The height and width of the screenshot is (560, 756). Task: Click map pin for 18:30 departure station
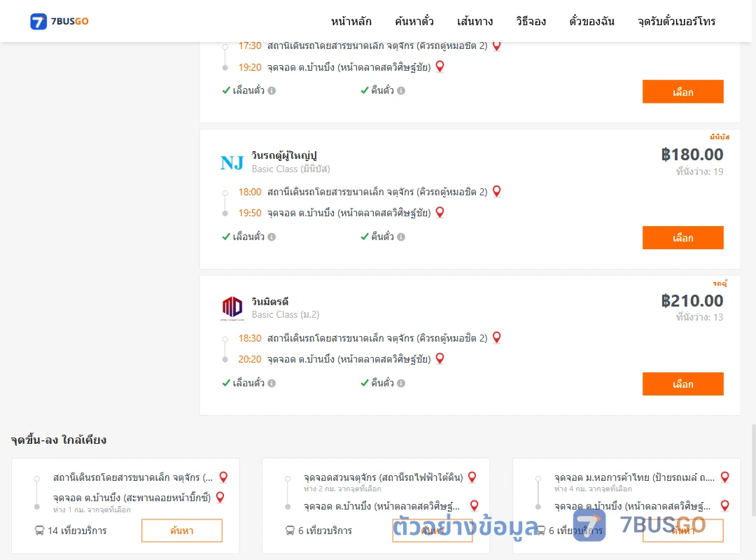(x=496, y=337)
